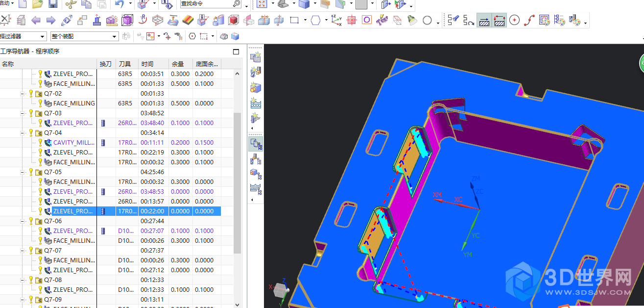This screenshot has width=644, height=308.
Task: Select the FACE_MILLING operation under Q7-02
Action: (x=73, y=103)
